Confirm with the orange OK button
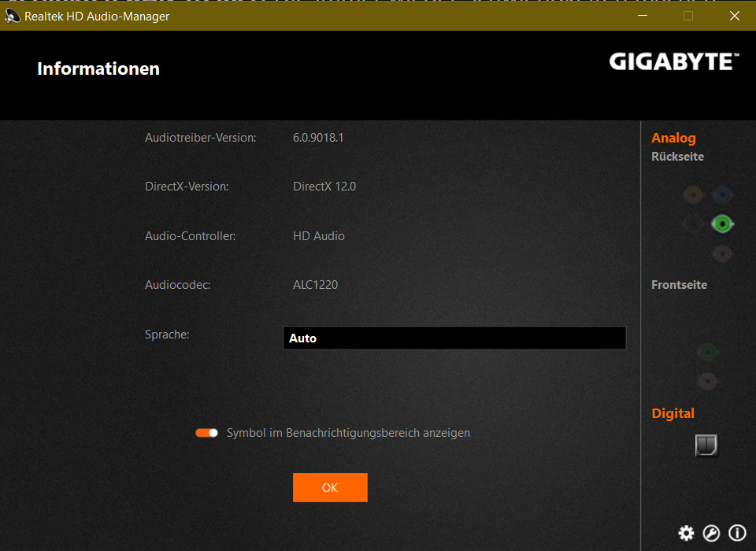This screenshot has height=551, width=756. tap(330, 487)
